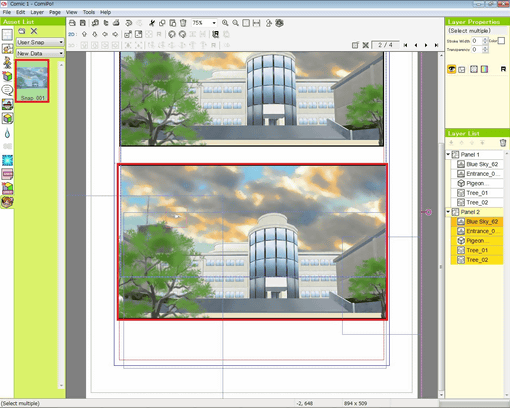Delete layer with Layer List trash icon

tap(503, 143)
